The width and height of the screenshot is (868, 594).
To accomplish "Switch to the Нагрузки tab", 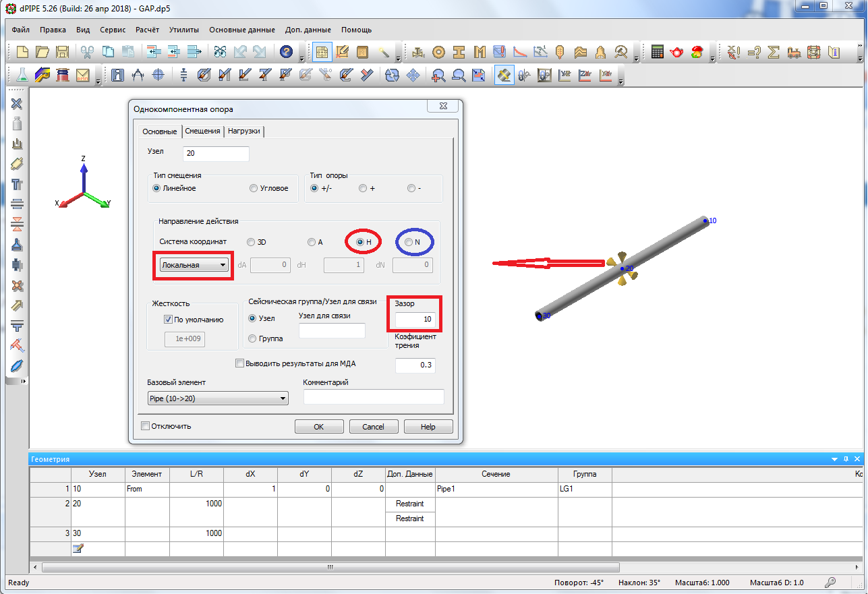I will [x=244, y=131].
